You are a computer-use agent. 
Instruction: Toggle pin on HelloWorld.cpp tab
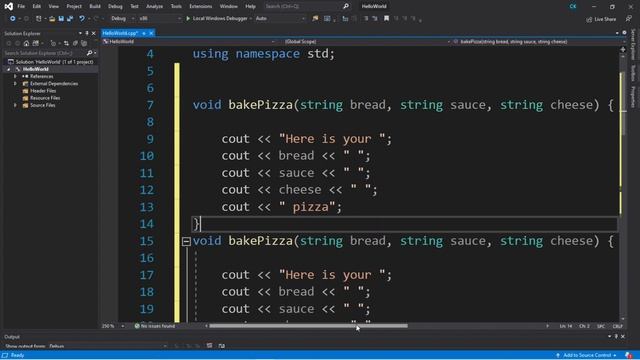pos(144,33)
